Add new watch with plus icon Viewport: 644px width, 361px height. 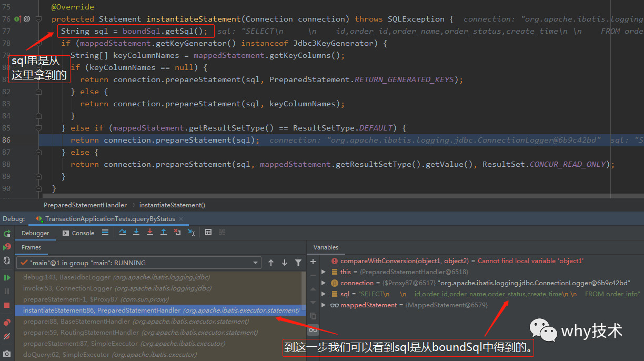click(313, 262)
